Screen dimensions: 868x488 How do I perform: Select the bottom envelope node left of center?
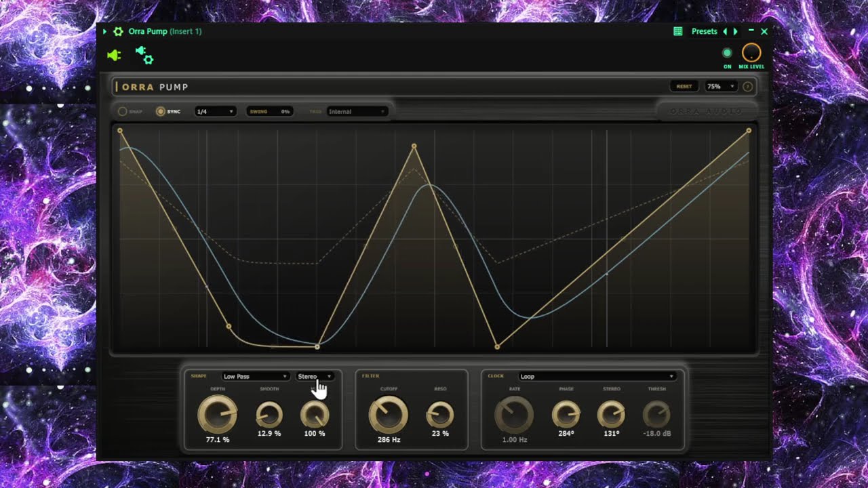(317, 347)
